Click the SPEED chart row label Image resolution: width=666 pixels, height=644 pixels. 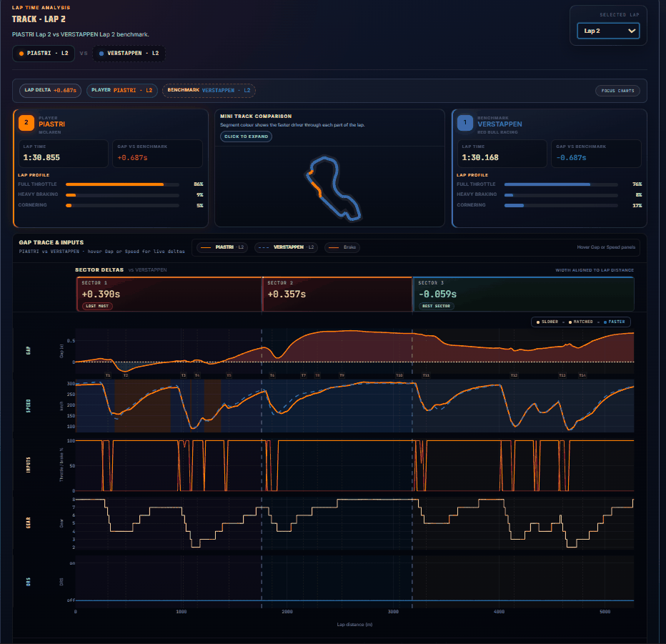pos(29,406)
